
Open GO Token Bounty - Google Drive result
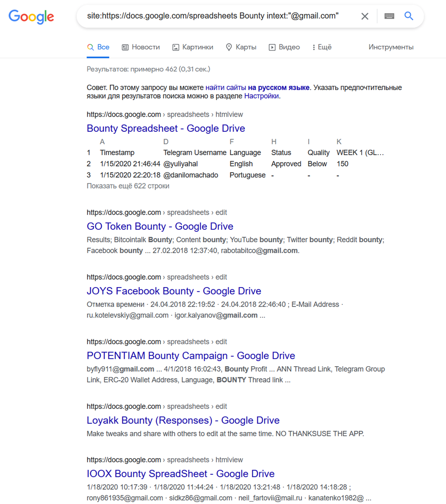coord(160,226)
